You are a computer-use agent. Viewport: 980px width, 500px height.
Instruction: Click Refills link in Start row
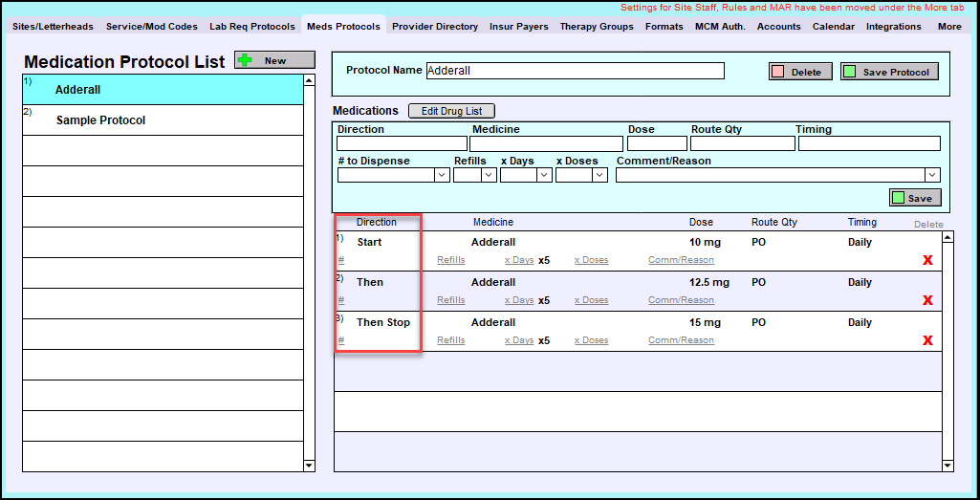(450, 260)
